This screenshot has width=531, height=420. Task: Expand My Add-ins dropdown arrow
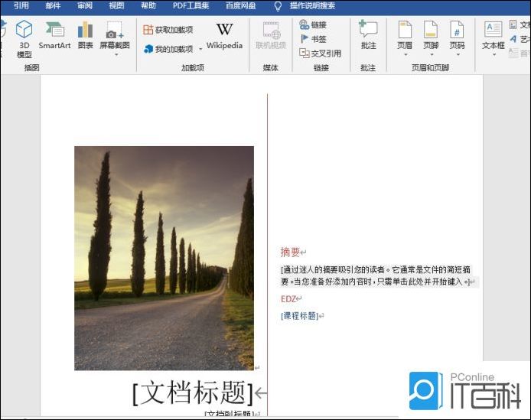200,50
